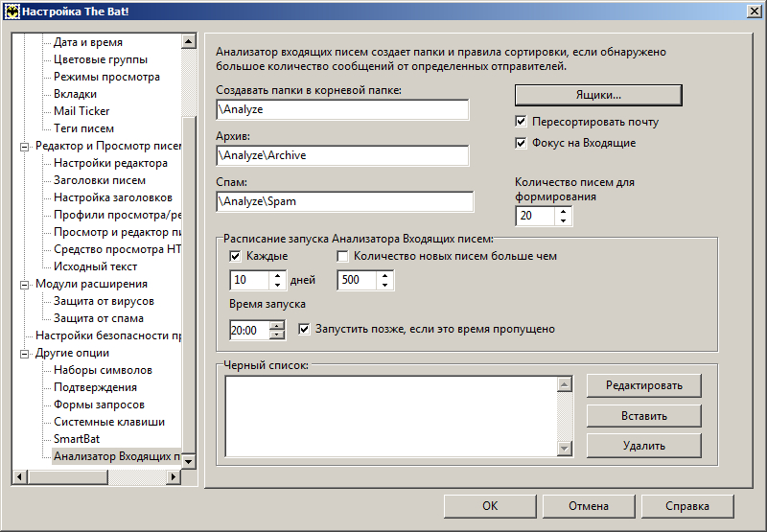Collapse 'Редактор и Просмотр писем' tree node
Viewport: 767px width, 532px height.
25,146
